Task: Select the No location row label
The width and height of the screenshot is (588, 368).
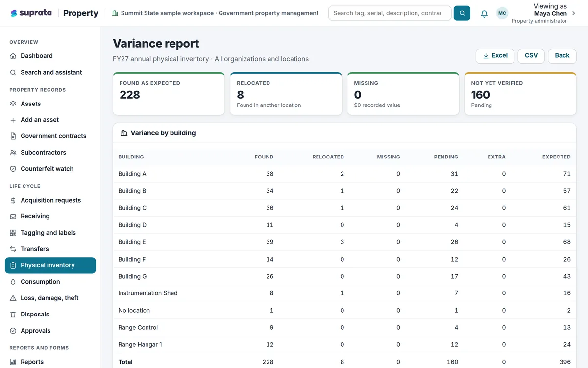Action: coord(134,310)
